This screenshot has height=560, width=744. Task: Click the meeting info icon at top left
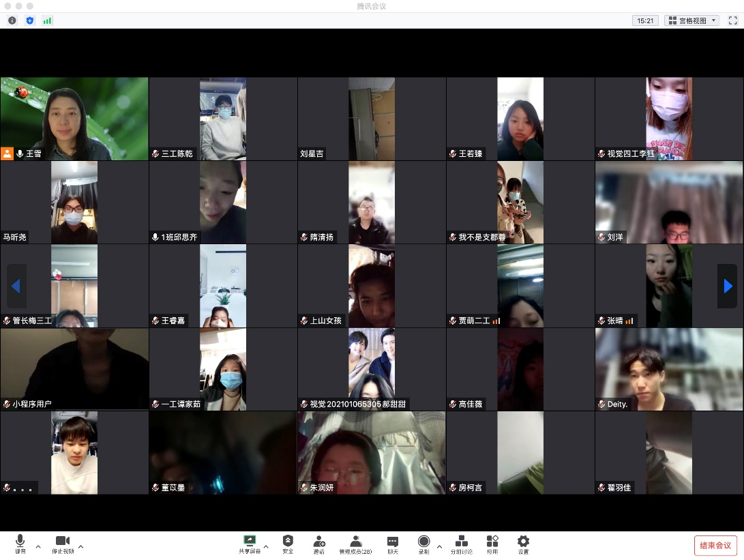pyautogui.click(x=12, y=20)
